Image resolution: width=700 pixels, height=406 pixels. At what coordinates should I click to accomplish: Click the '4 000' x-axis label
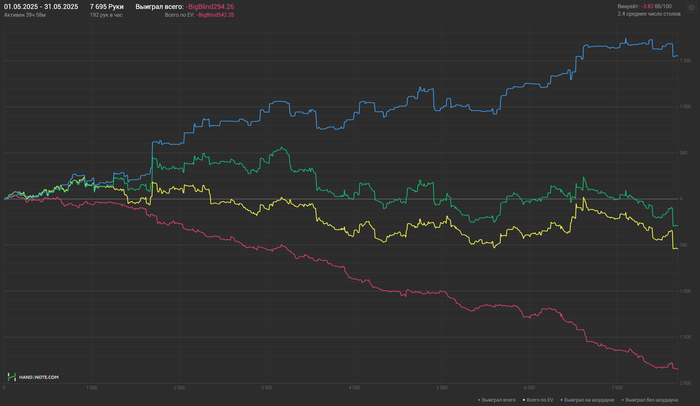point(354,388)
